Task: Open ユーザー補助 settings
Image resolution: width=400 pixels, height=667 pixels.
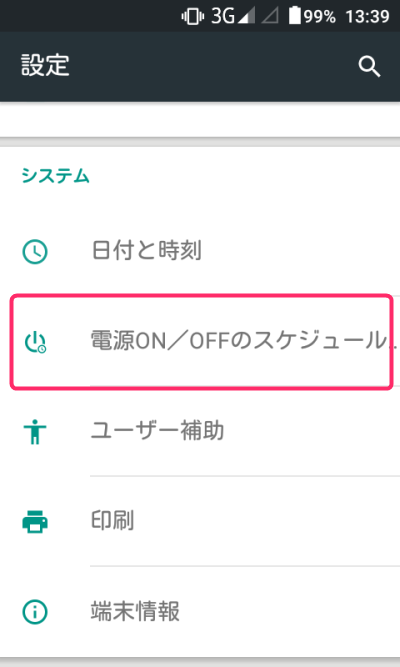Action: tap(200, 431)
